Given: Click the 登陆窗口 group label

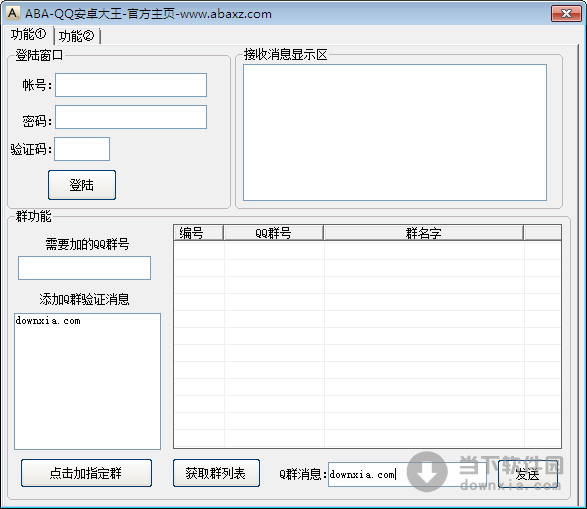Looking at the screenshot, I should 39,55.
